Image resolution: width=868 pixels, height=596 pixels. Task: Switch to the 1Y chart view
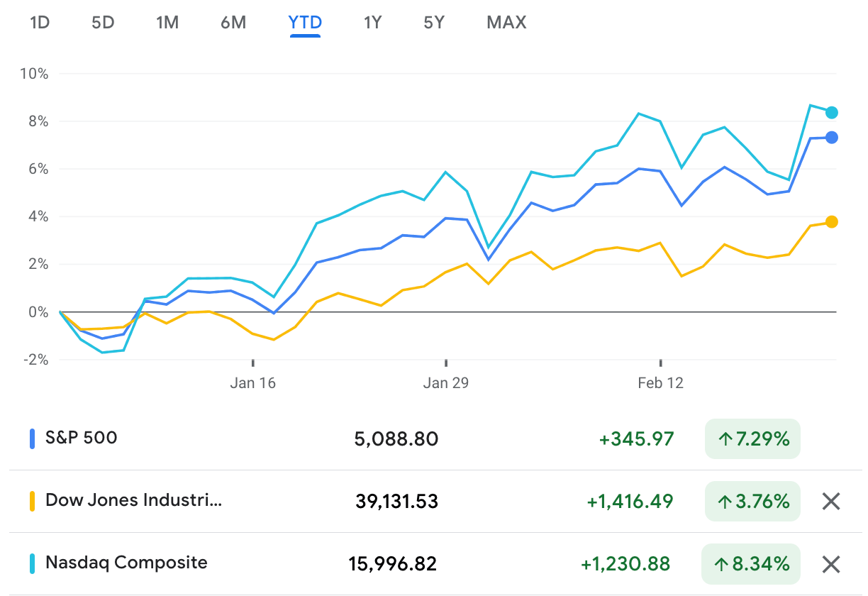(x=373, y=23)
